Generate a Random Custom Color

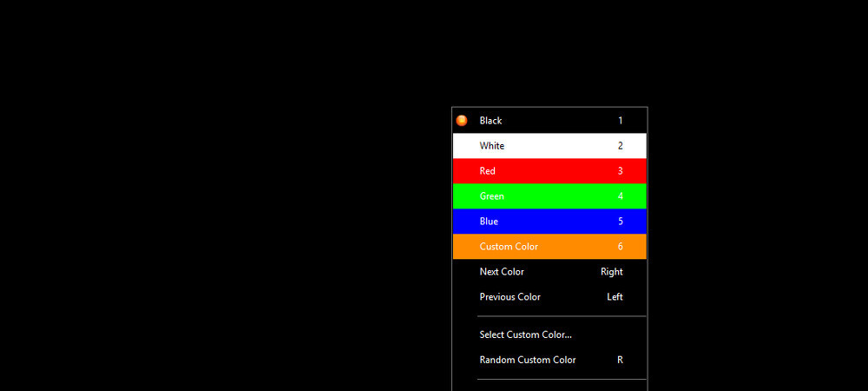point(527,360)
